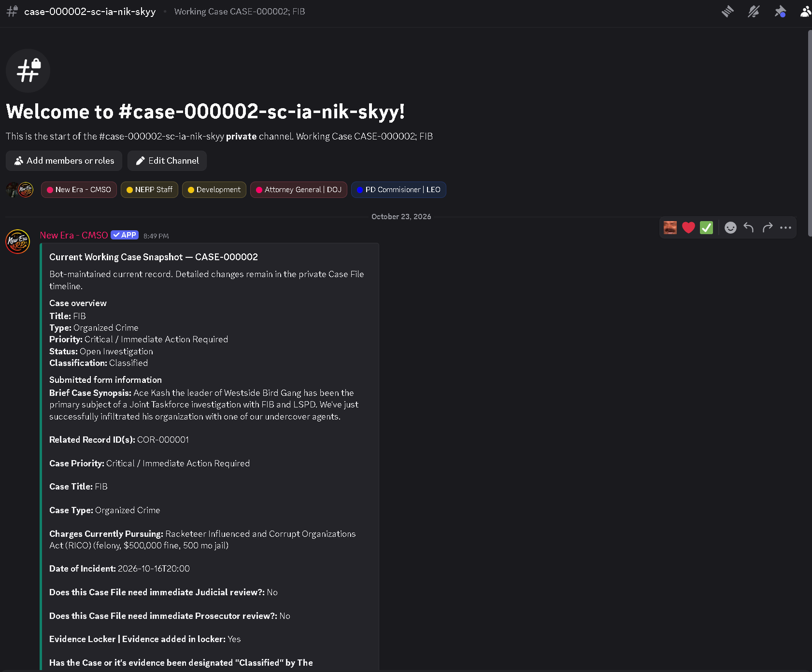The width and height of the screenshot is (812, 672).
Task: Click embed title Current Working Case Snapshot
Action: (154, 257)
